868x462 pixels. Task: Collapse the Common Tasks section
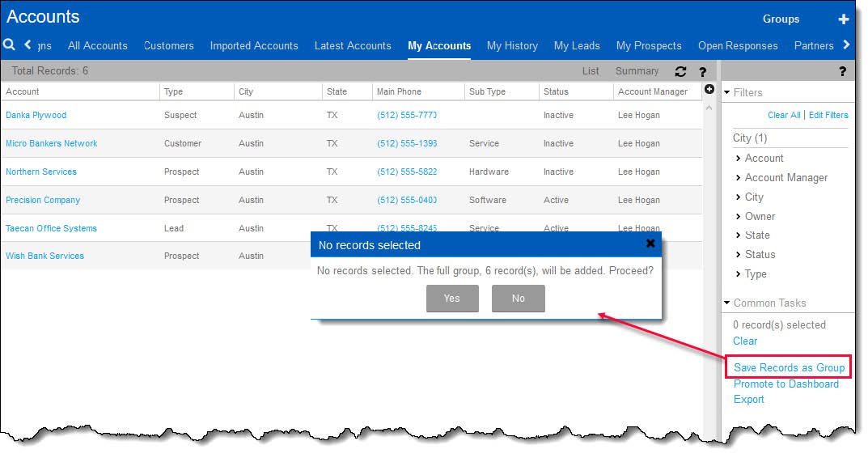coord(727,303)
